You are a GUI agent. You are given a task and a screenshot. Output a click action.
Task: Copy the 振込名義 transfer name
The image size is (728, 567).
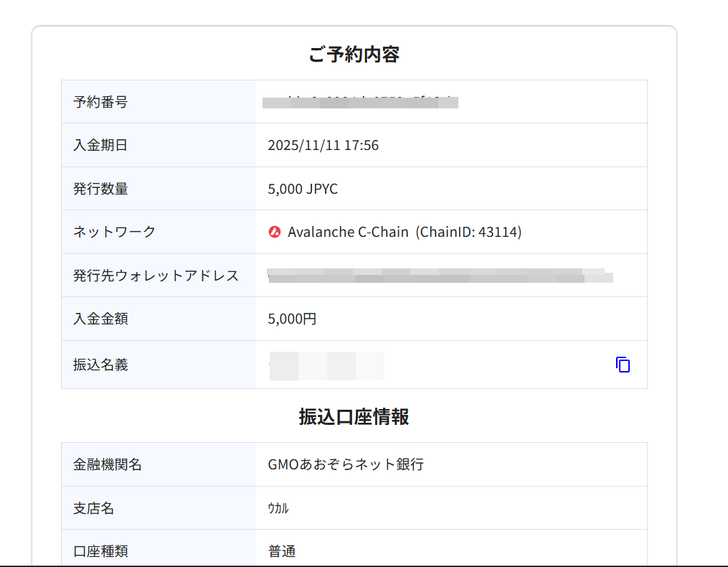(623, 365)
